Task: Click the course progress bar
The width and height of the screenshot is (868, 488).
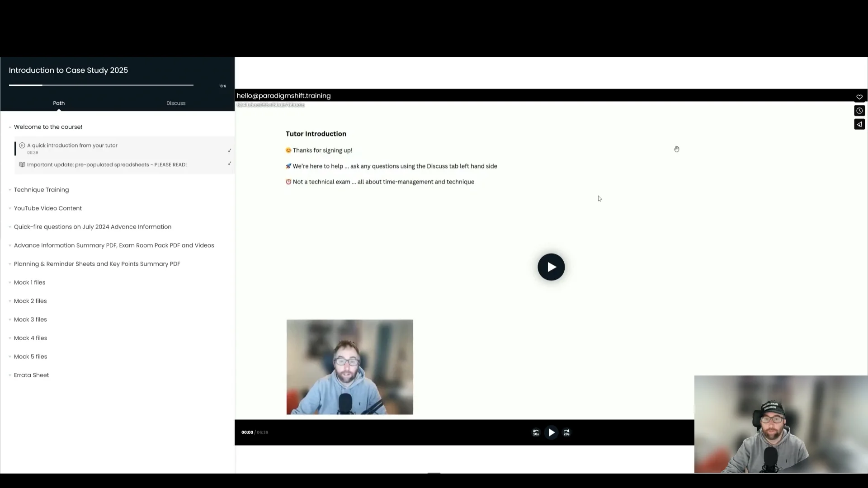Action: 101,85
